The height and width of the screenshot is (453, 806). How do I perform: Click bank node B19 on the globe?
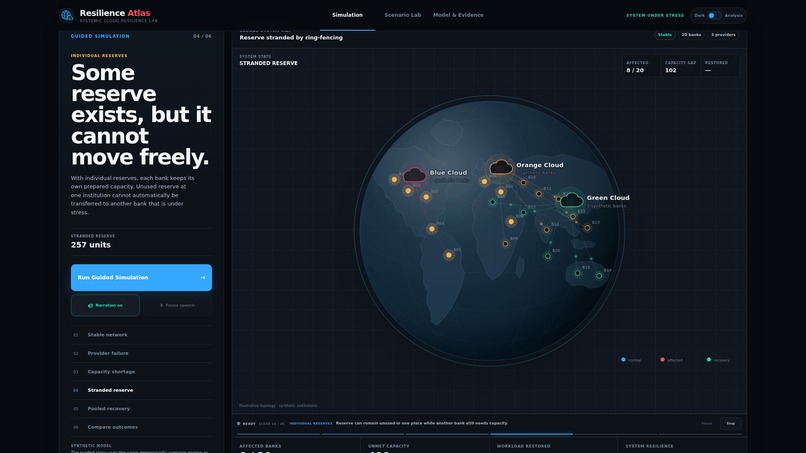pos(599,276)
